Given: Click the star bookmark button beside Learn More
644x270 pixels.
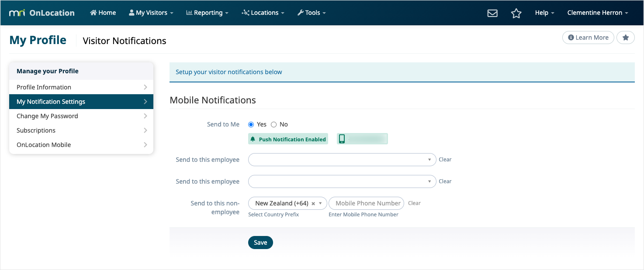Looking at the screenshot, I should tap(625, 38).
